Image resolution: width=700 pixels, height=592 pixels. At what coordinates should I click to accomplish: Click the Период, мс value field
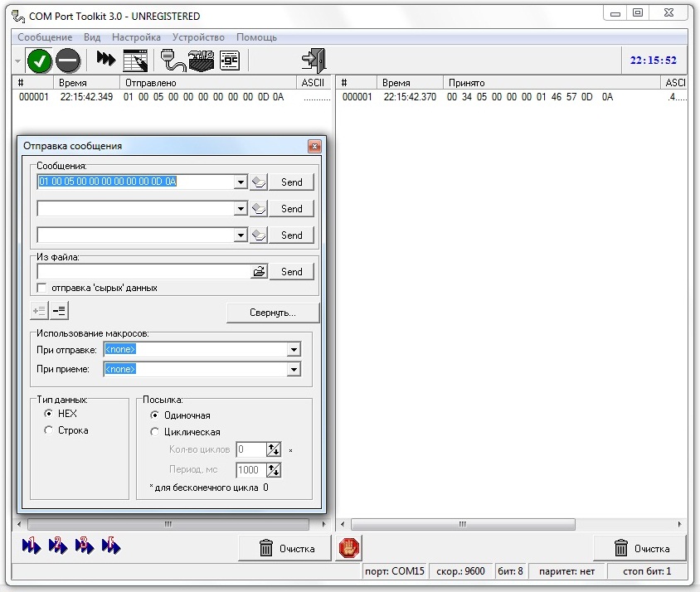(x=251, y=469)
